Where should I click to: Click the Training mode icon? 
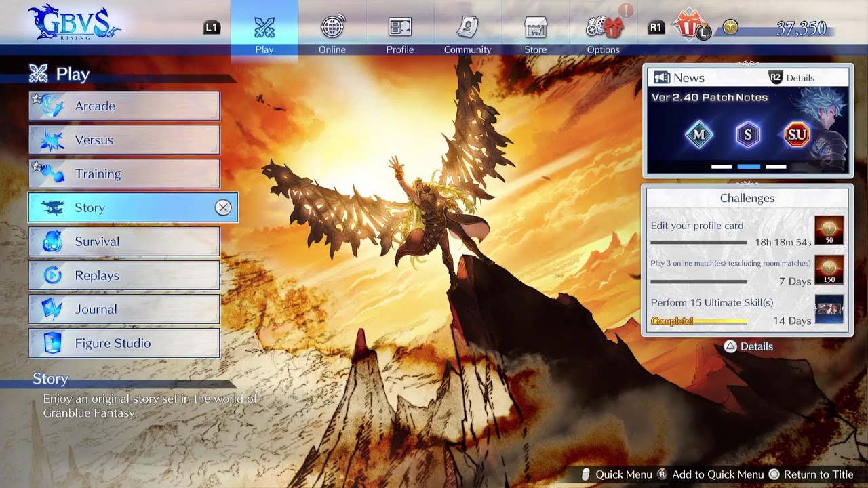(x=52, y=174)
